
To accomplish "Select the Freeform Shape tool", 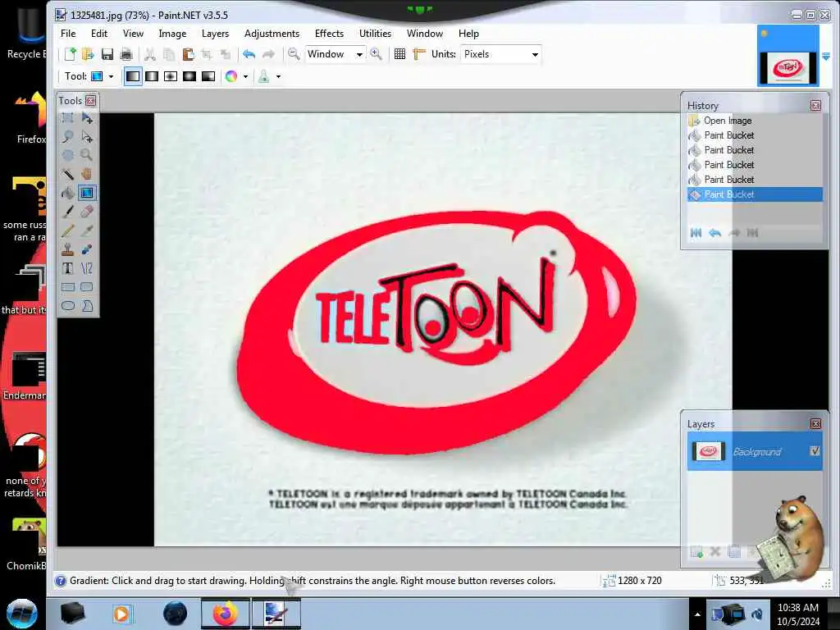I will coord(87,306).
